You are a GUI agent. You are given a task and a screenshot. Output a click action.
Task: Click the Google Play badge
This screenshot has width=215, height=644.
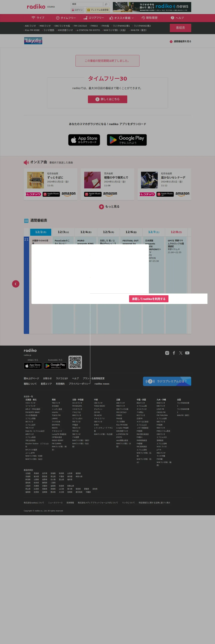click(127, 140)
